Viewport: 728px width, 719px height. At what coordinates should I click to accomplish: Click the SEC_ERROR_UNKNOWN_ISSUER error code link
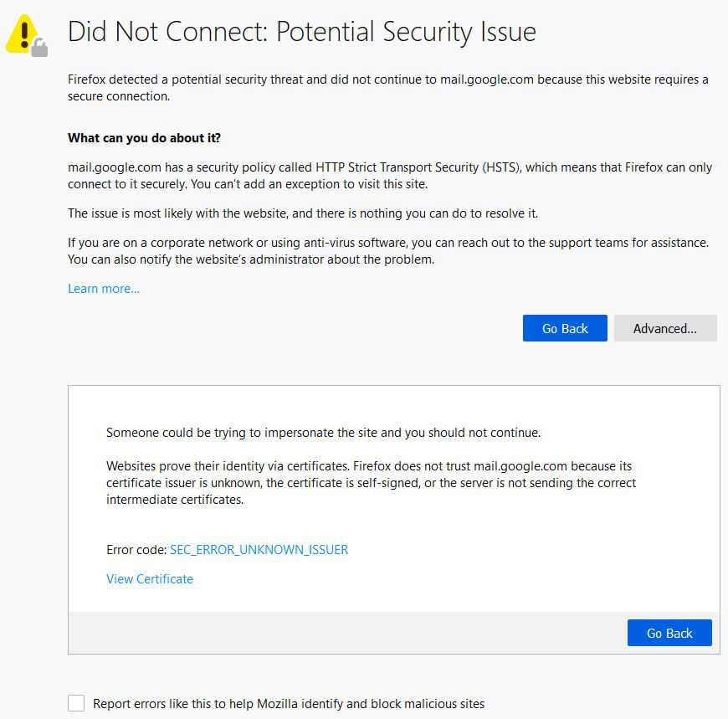[x=259, y=550]
